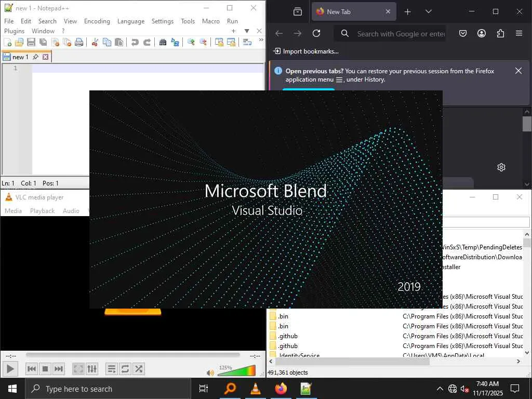
Task: Toggle the playlist in VLC
Action: click(x=111, y=369)
